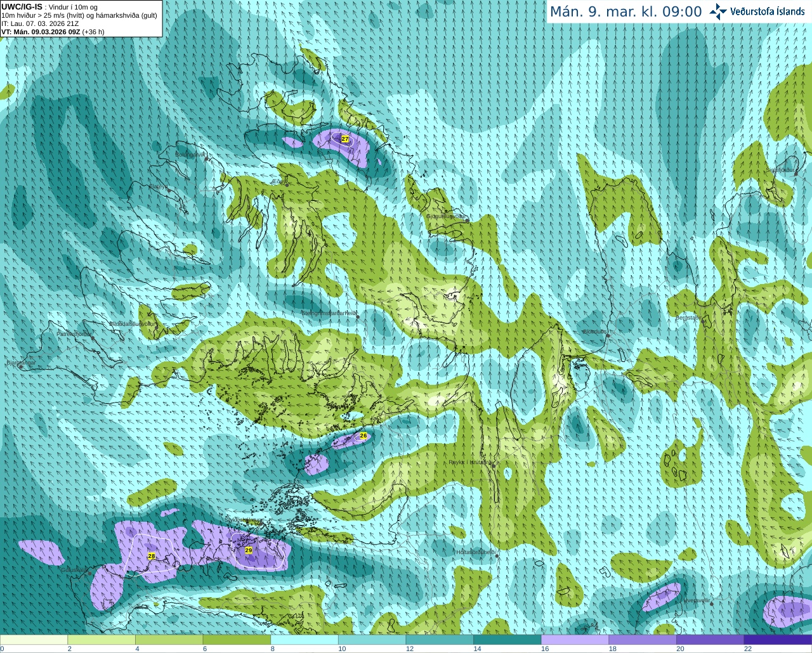Select the 12–14 m/s teal legend swatch
Viewport: 812px width, 653px height.
point(440,640)
